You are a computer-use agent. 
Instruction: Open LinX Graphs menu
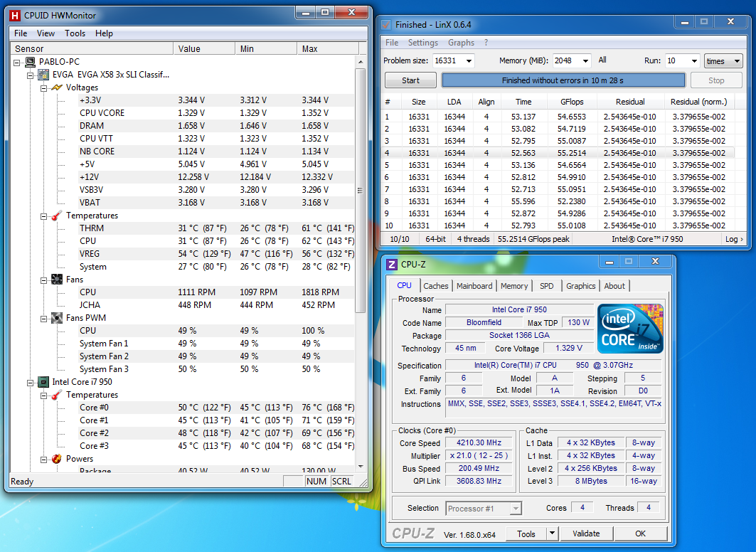(x=461, y=43)
